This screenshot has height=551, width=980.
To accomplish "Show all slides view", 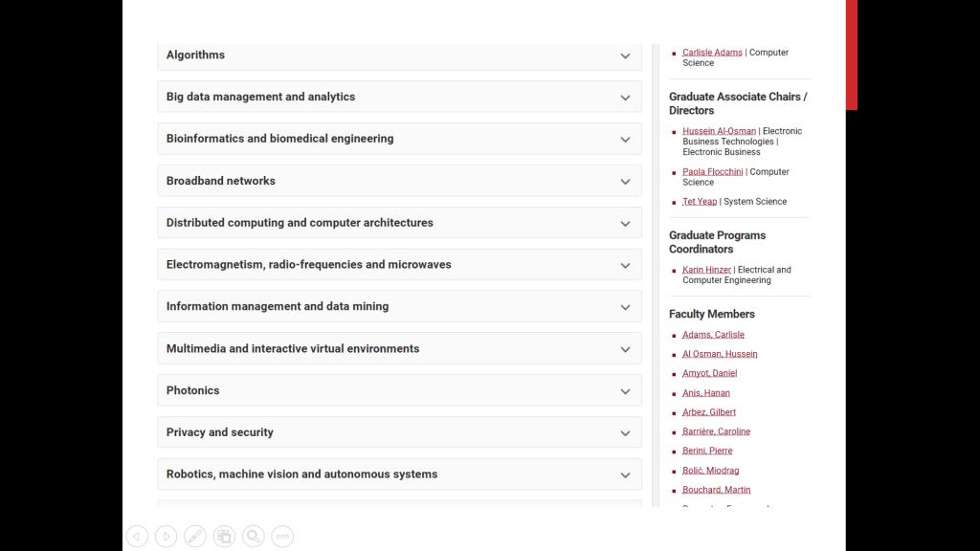I will click(224, 537).
